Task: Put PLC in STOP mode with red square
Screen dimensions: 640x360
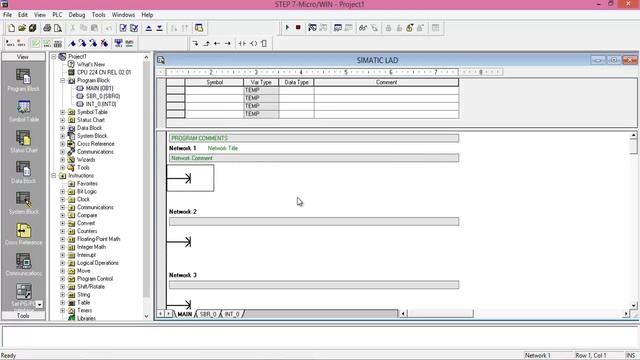Action: tap(298, 27)
